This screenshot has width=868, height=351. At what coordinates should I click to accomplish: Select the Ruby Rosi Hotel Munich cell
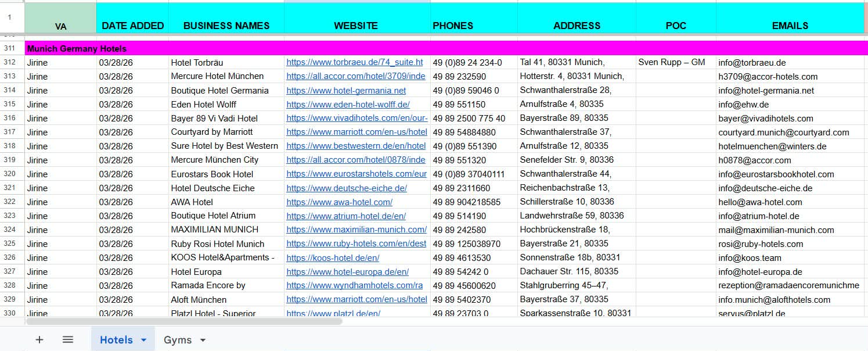click(226, 243)
